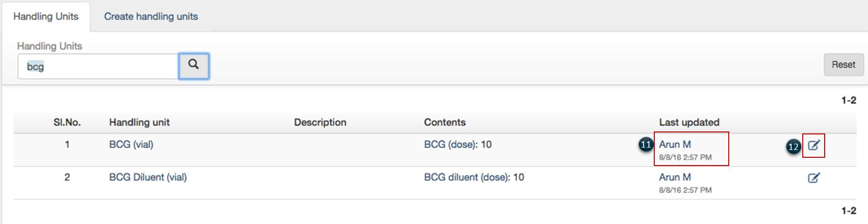Switch to the Handling Units tab
The image size is (868, 224).
click(46, 17)
